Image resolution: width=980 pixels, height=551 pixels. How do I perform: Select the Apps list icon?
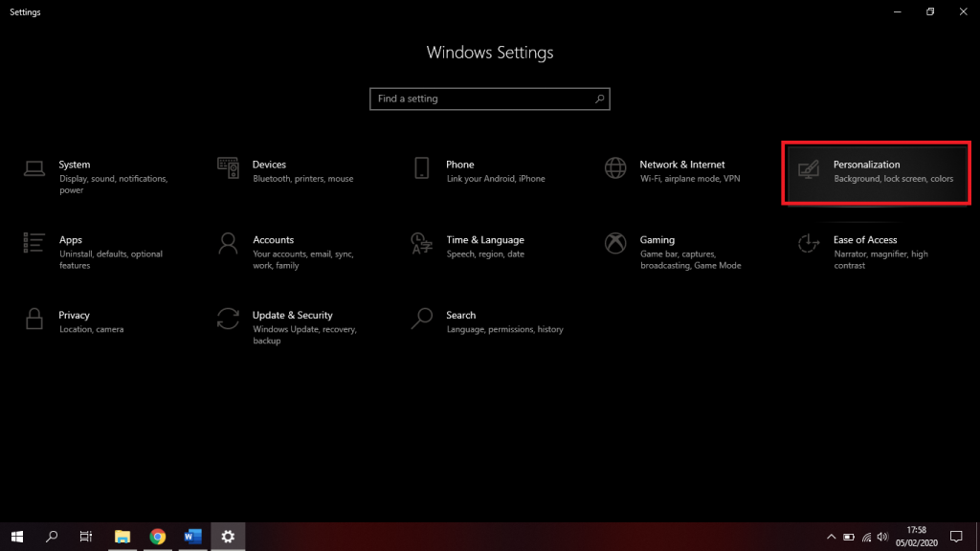[33, 243]
